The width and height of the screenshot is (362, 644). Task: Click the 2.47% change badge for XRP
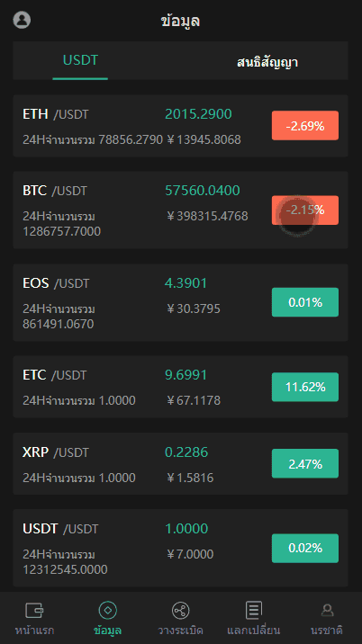[305, 464]
